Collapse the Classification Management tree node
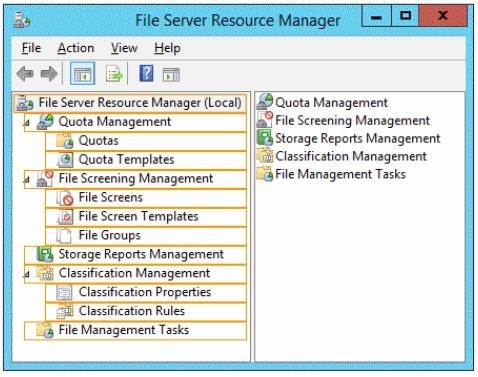This screenshot has width=478, height=377. (27, 275)
